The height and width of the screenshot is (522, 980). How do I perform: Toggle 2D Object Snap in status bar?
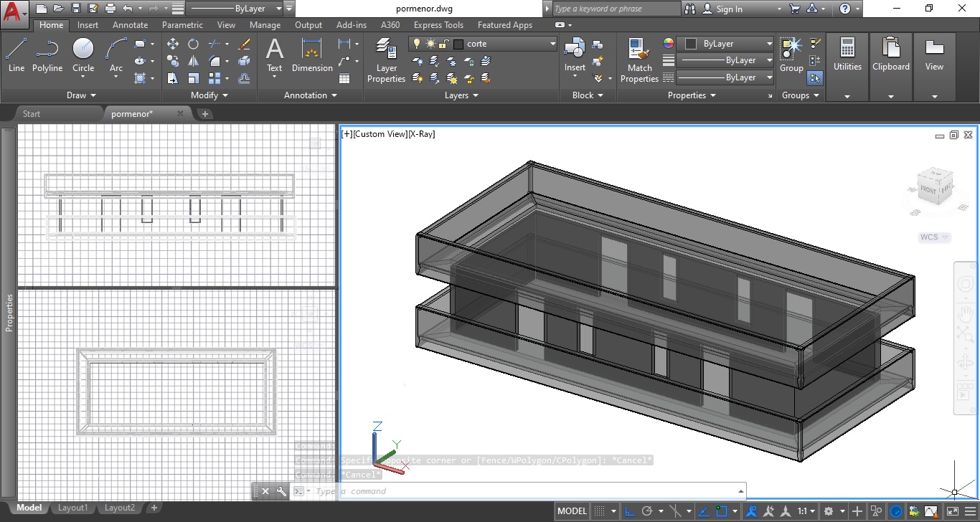click(721, 511)
